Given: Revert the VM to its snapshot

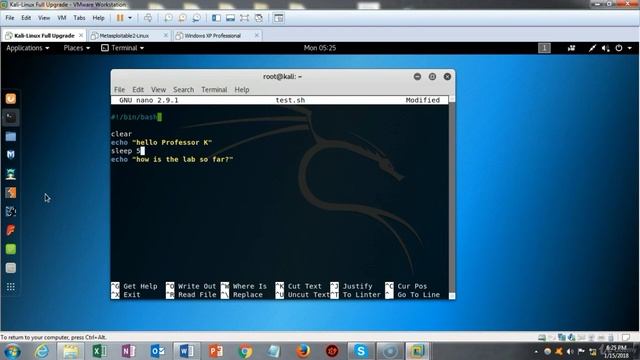Looking at the screenshot, I should click(182, 18).
